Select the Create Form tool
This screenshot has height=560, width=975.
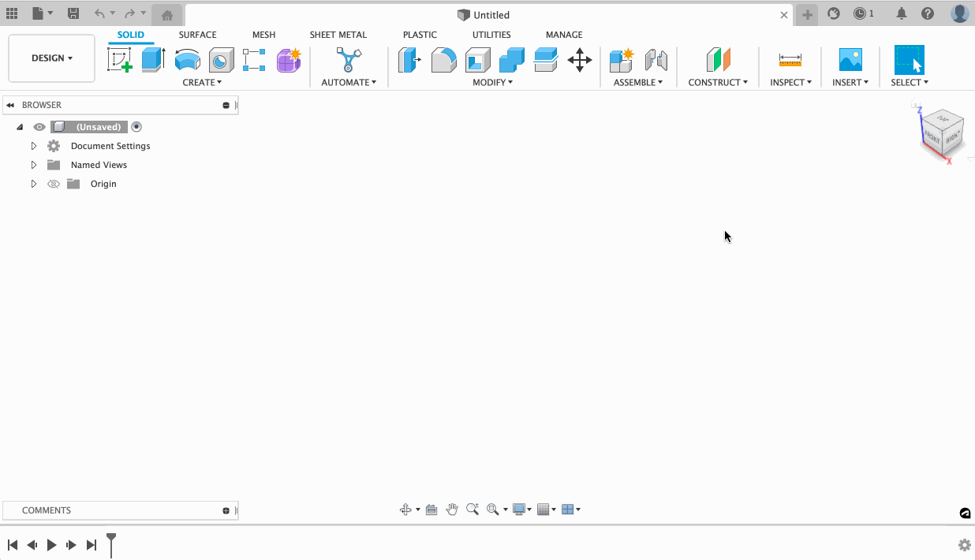[289, 60]
